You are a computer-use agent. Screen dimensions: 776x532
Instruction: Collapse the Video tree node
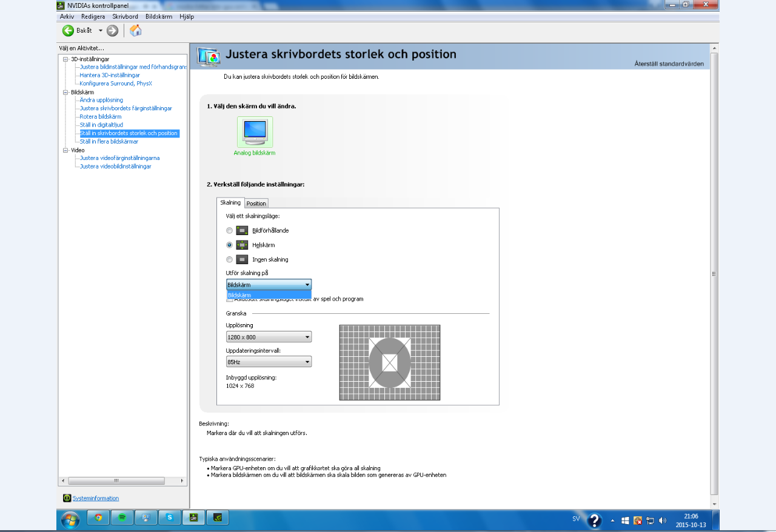(65, 150)
